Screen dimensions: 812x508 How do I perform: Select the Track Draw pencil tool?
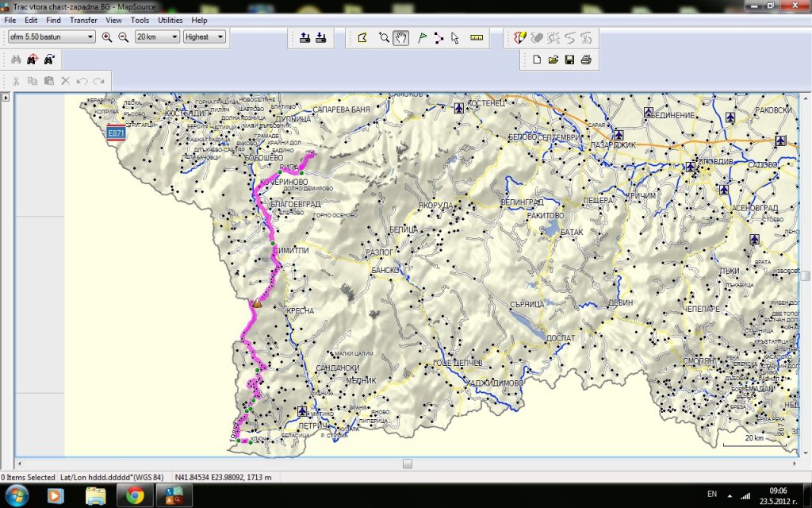(519, 37)
